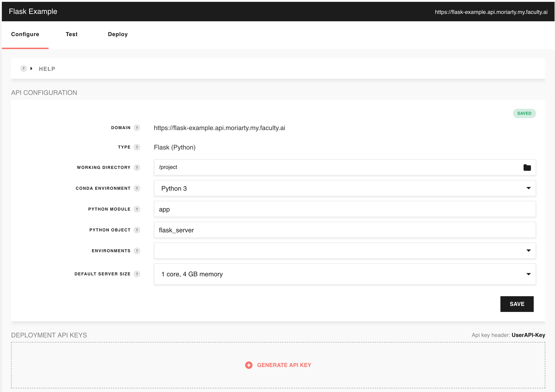
Task: Open the Conda Environment dropdown
Action: [x=345, y=188]
